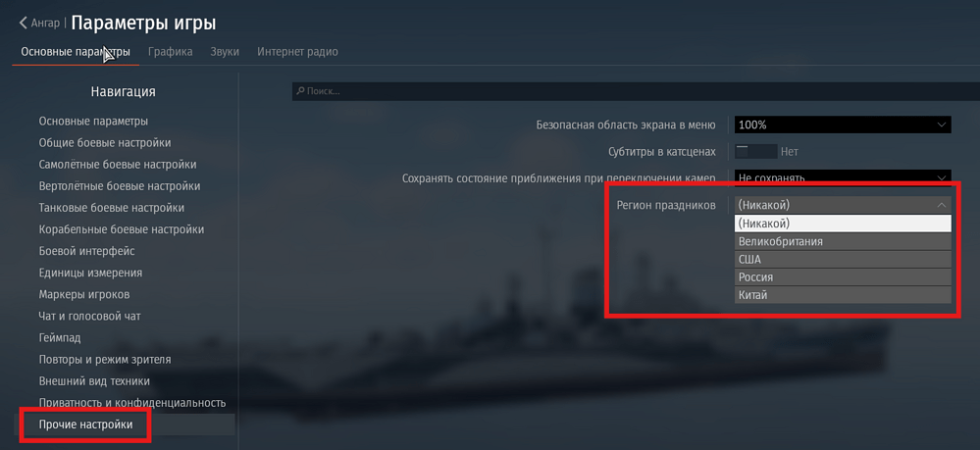This screenshot has width=980, height=450.
Task: Select Великобритания in holiday region list
Action: pos(843,241)
